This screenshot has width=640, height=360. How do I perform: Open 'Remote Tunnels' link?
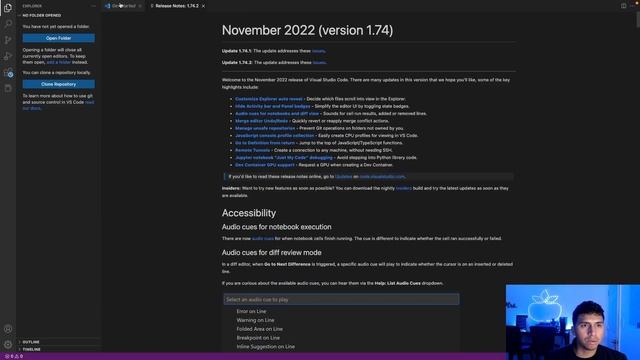click(x=252, y=150)
